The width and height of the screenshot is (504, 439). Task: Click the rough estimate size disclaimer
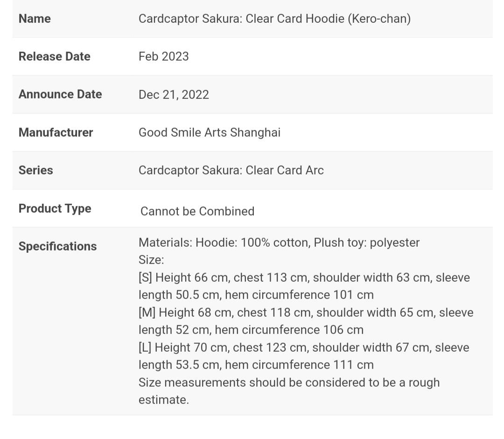tap(289, 383)
